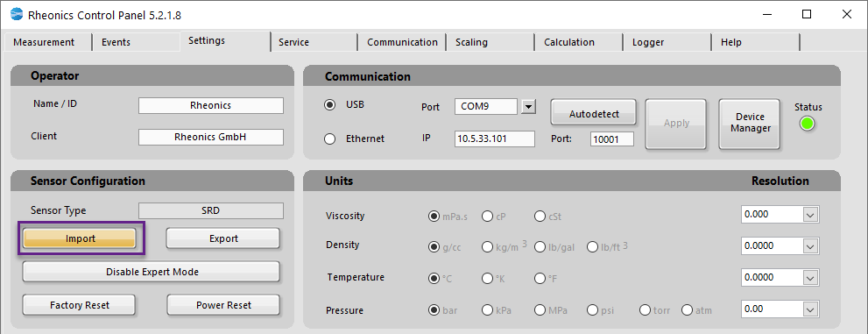868x334 pixels.
Task: Click the Resolution column heading
Action: 780,181
